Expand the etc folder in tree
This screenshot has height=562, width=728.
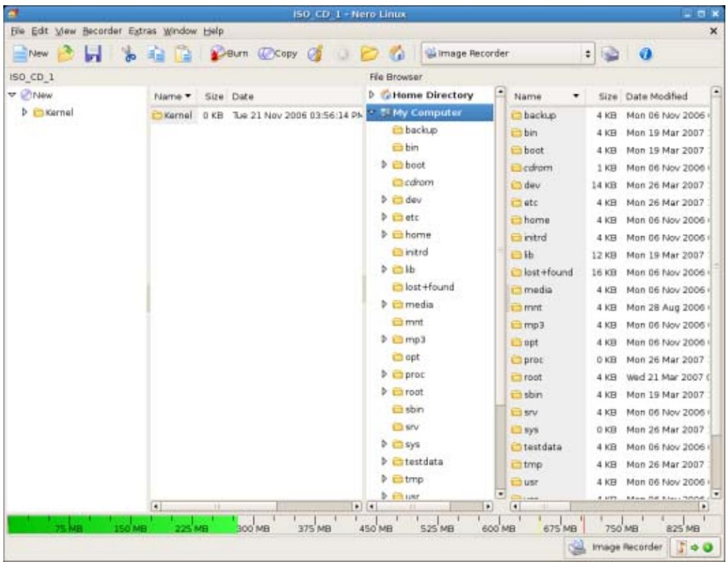pos(384,217)
